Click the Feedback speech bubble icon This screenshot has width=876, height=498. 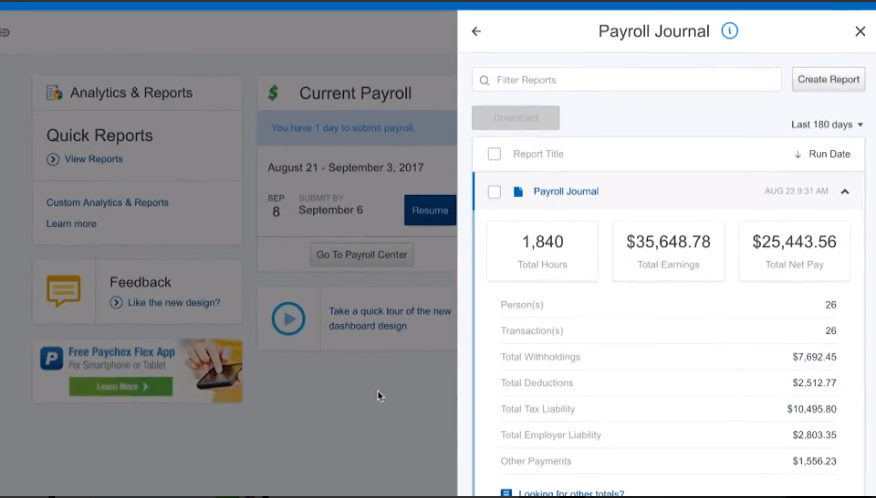pyautogui.click(x=64, y=291)
